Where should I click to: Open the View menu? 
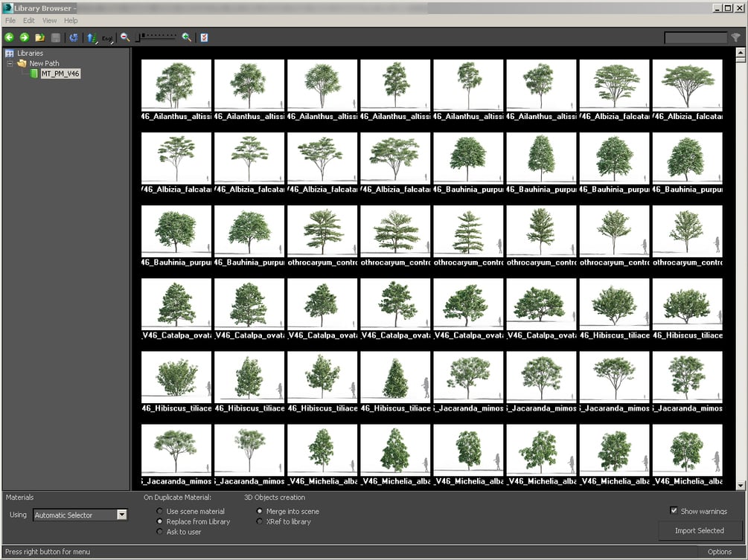click(x=49, y=21)
